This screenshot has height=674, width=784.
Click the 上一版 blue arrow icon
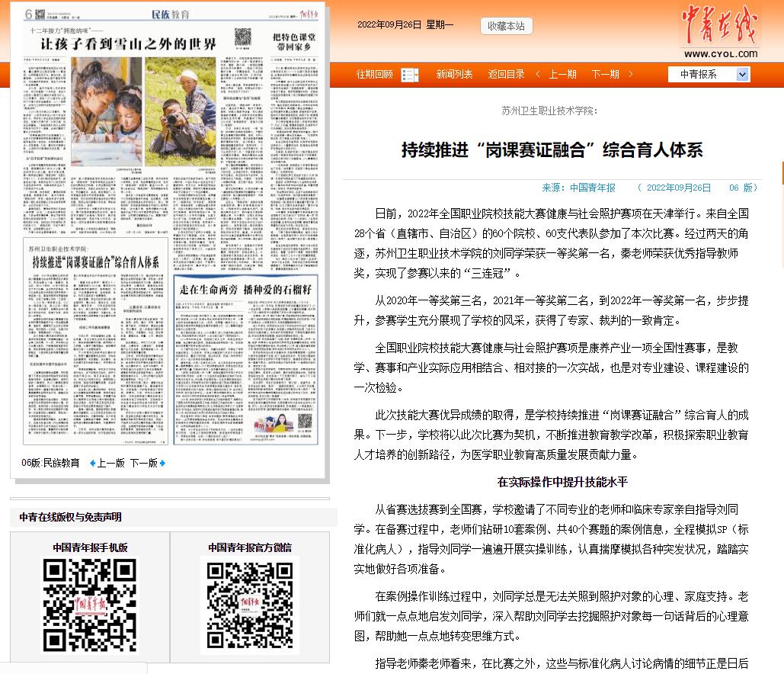92,464
